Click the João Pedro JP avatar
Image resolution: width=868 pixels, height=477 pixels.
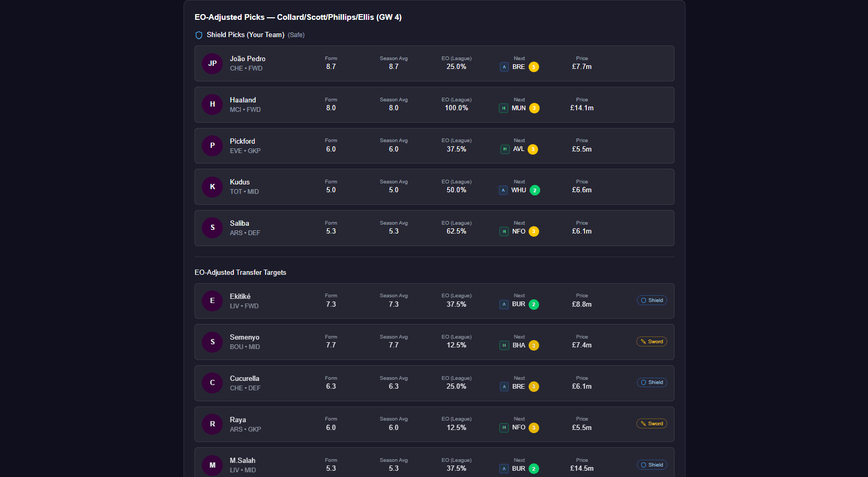point(212,64)
